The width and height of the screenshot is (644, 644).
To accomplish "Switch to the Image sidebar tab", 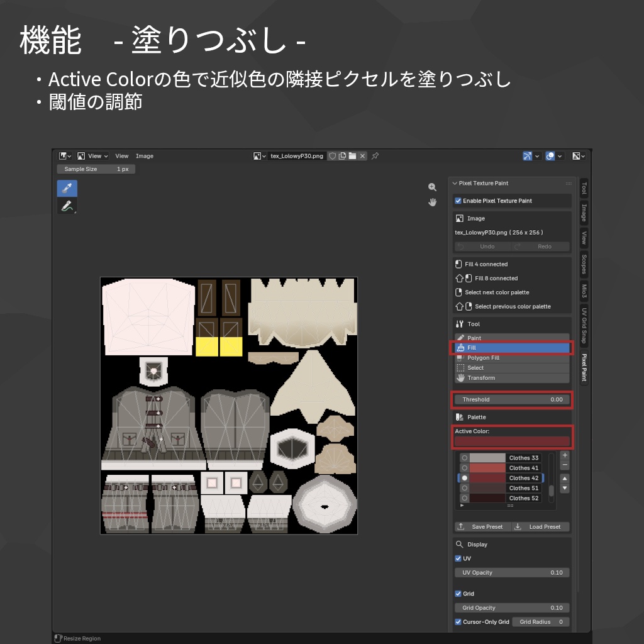I will coord(584,213).
